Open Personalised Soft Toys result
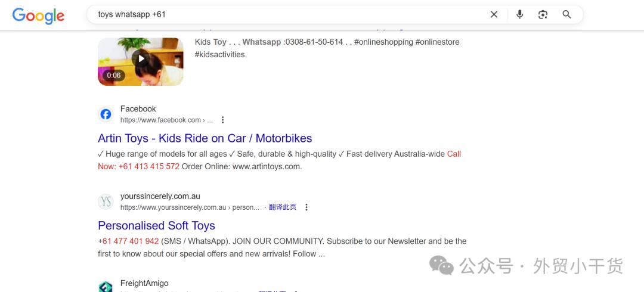Image resolution: width=644 pixels, height=292 pixels. (156, 225)
